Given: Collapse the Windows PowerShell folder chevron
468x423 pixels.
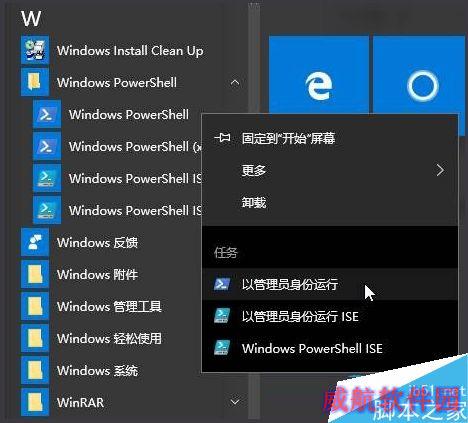Looking at the screenshot, I should [x=235, y=82].
